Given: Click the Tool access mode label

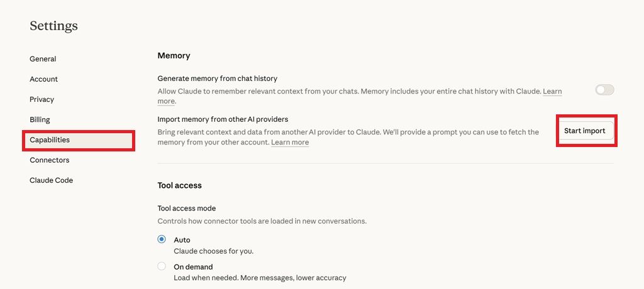Looking at the screenshot, I should pos(186,208).
